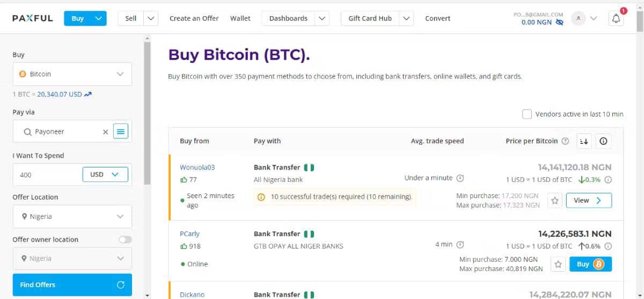644x299 pixels.
Task: Expand the Dashboards dropdown arrow
Action: [322, 18]
